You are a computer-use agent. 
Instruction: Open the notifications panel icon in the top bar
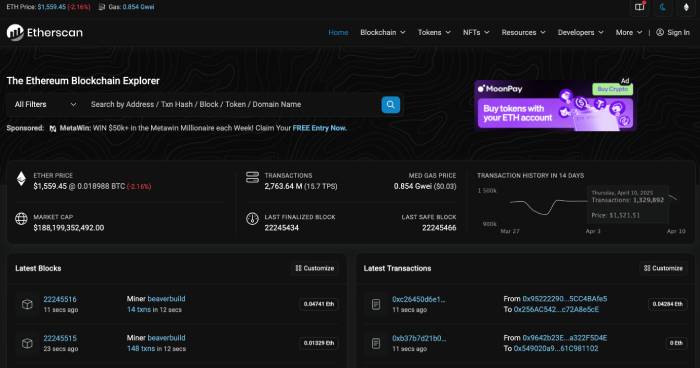[x=640, y=7]
